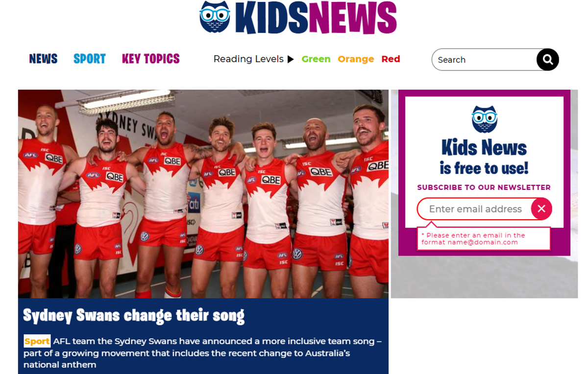Focus the Enter email address field
This screenshot has width=588, height=374.
pyautogui.click(x=474, y=209)
